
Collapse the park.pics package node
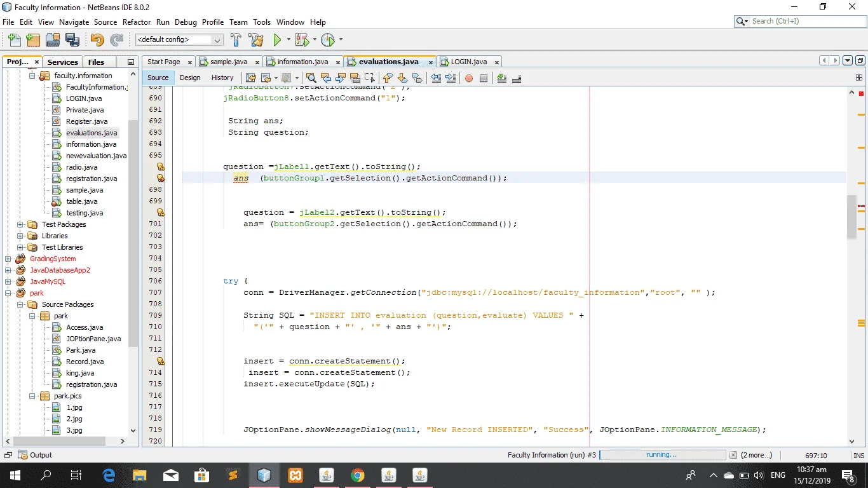click(32, 396)
